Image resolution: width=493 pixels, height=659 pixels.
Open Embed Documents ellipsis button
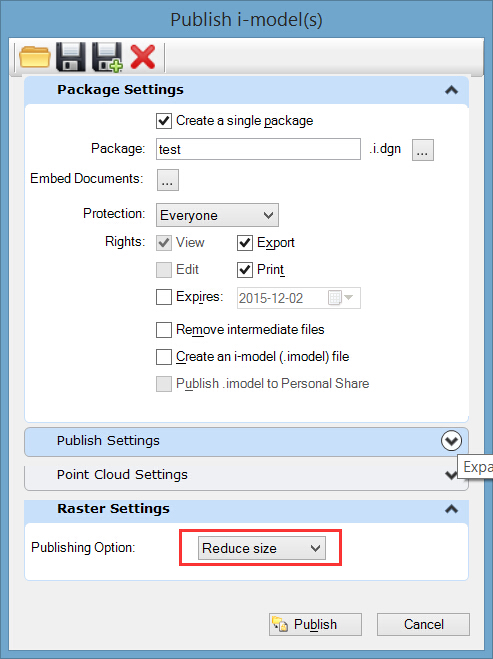pos(168,180)
